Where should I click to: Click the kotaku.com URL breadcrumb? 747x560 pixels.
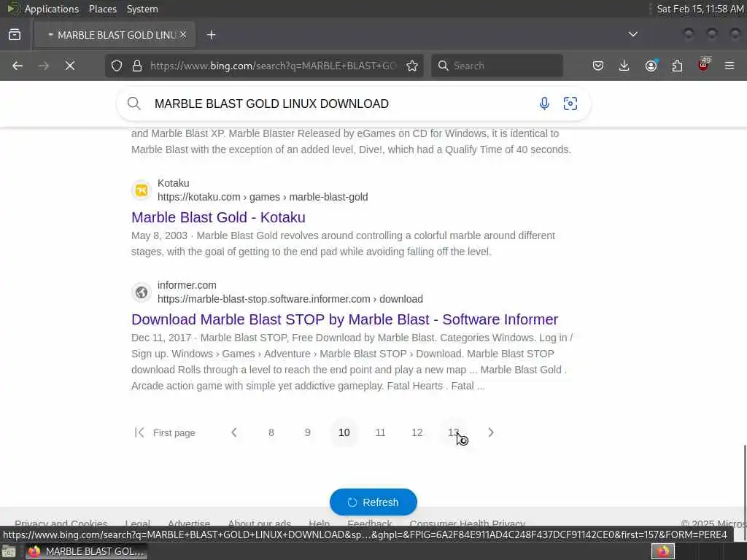click(x=263, y=197)
